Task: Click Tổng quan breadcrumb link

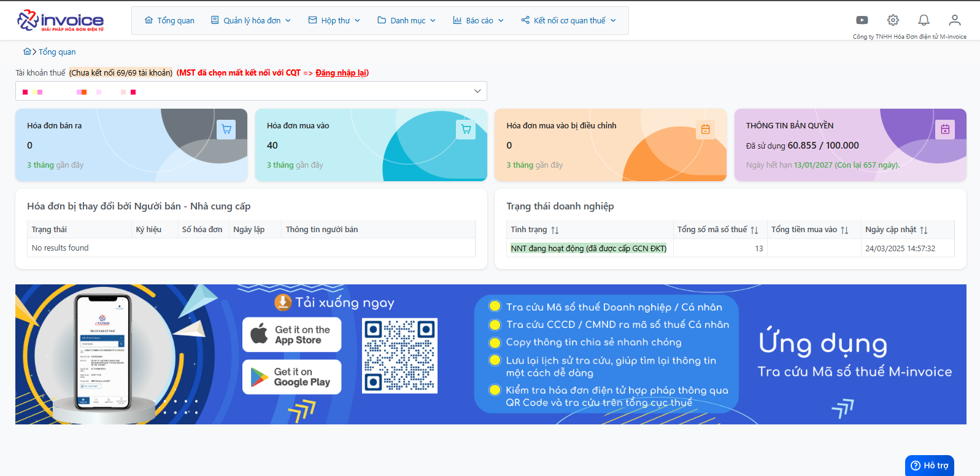Action: coord(57,52)
